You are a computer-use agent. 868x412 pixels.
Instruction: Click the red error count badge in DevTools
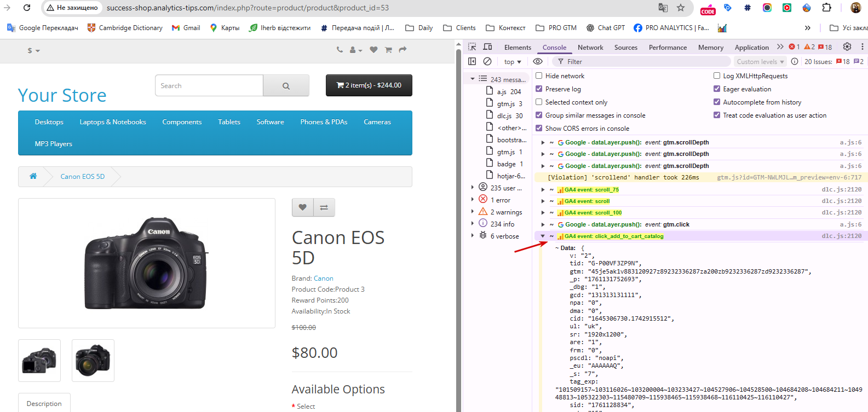(x=794, y=47)
